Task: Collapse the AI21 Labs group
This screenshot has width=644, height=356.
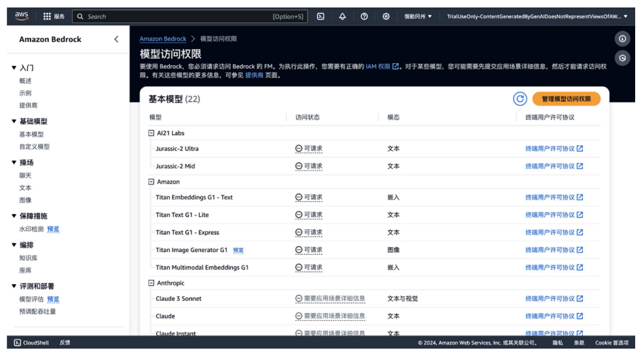Action: click(x=151, y=133)
